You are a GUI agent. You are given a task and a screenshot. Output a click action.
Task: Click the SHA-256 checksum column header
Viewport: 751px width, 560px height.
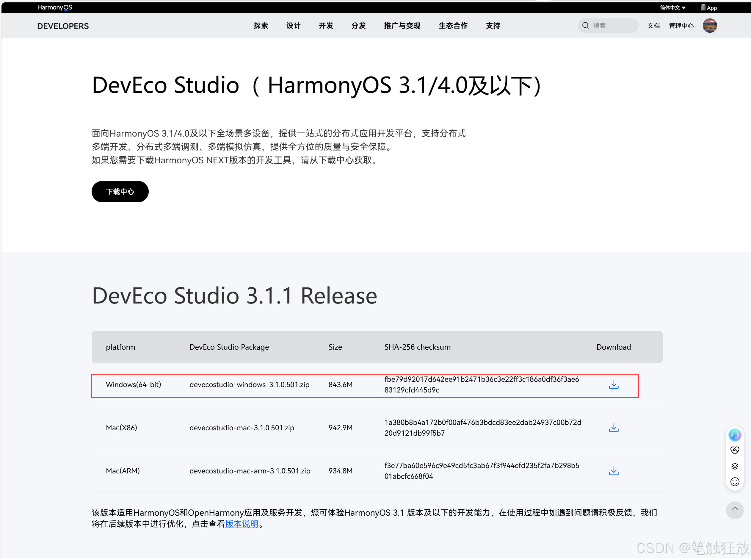pyautogui.click(x=417, y=347)
